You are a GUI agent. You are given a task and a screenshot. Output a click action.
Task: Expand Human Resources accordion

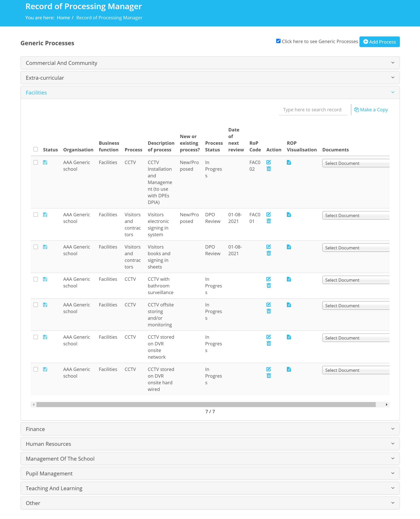pos(210,444)
